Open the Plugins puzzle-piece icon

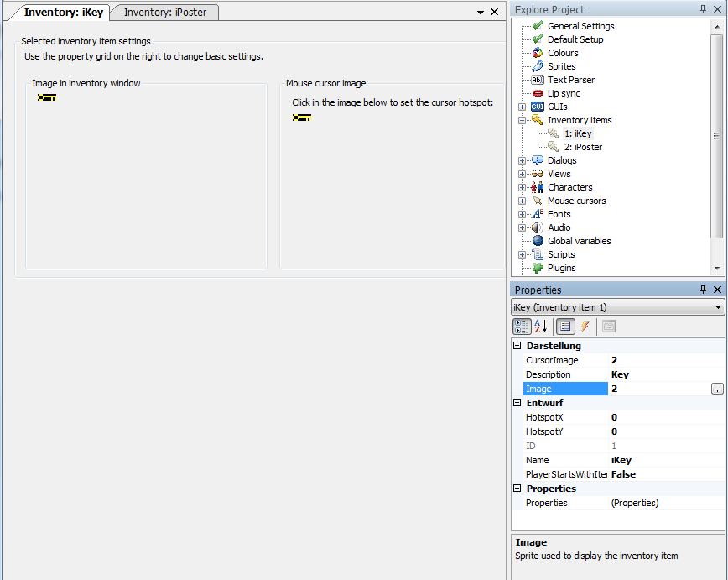click(537, 268)
